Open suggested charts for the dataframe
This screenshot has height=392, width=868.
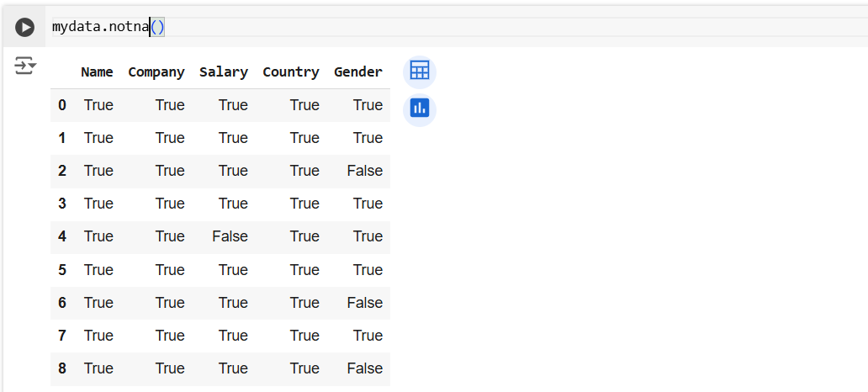(x=419, y=109)
